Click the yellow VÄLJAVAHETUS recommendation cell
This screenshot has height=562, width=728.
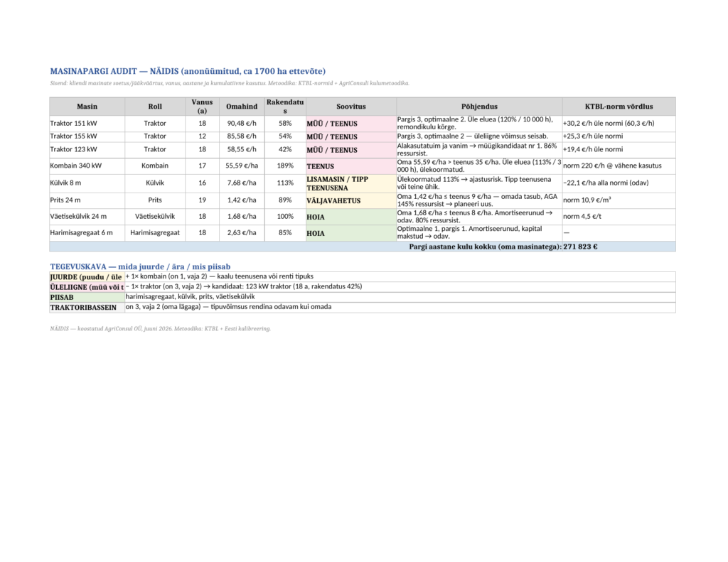tap(351, 201)
